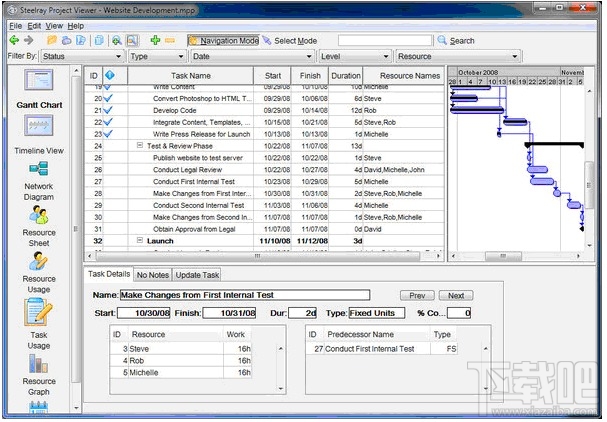Click the Search magnifier icon
607x422 pixels.
coord(442,40)
